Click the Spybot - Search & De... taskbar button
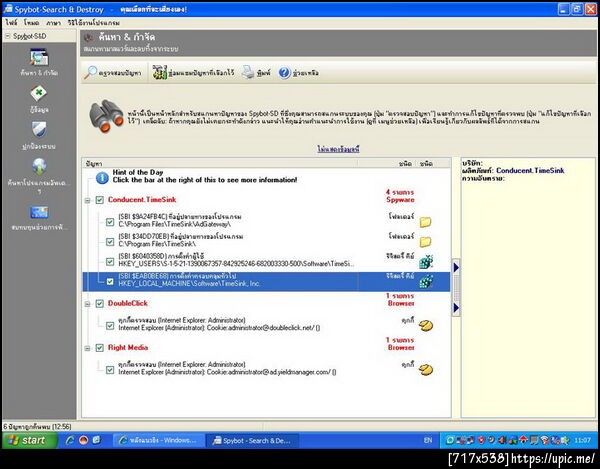 click(x=253, y=441)
